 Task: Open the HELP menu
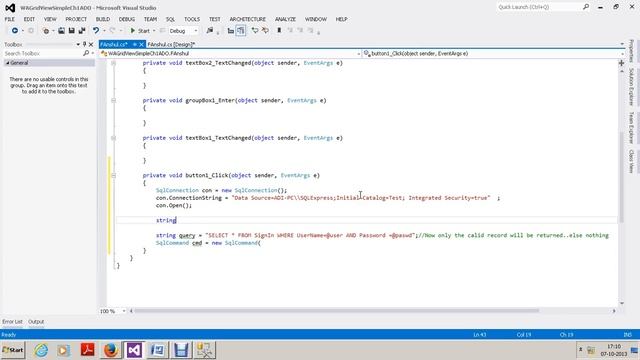click(x=341, y=19)
